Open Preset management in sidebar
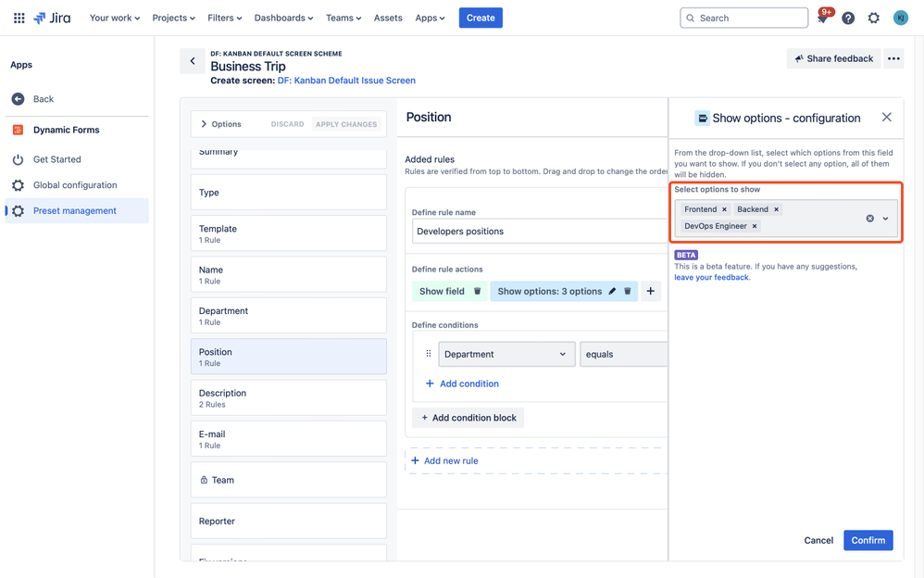Screen dimensions: 924x578 coord(77,211)
